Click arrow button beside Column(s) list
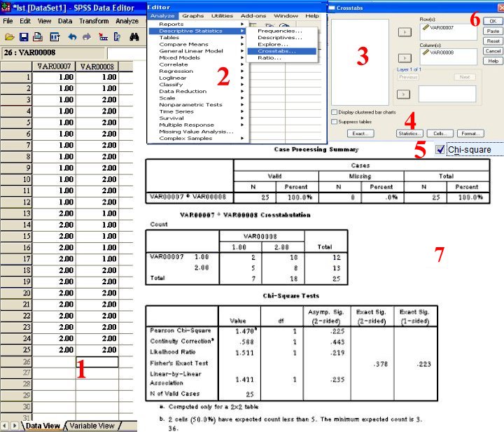 pyautogui.click(x=405, y=57)
